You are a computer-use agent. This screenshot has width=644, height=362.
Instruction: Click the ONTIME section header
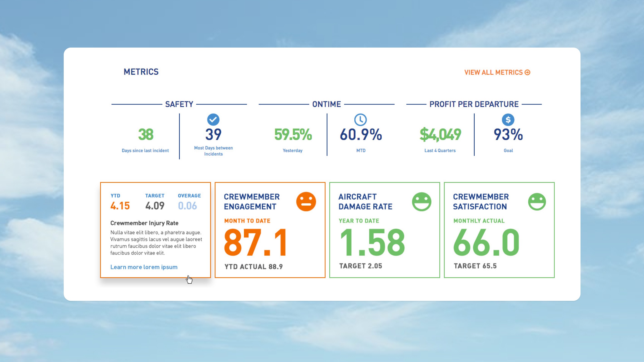326,104
